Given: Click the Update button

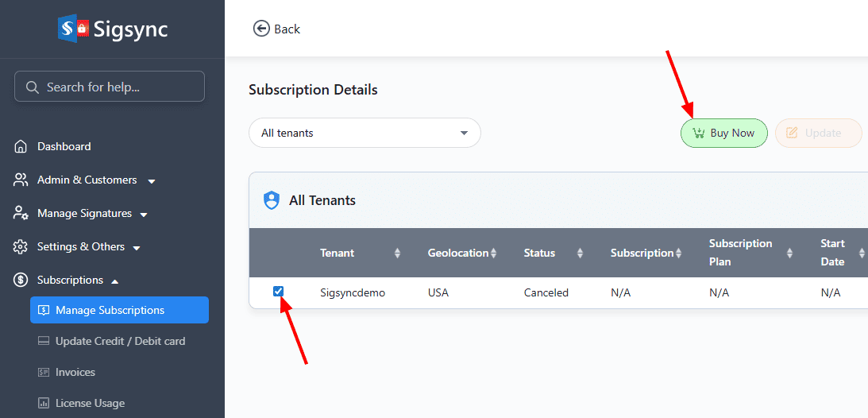Looking at the screenshot, I should pyautogui.click(x=818, y=133).
